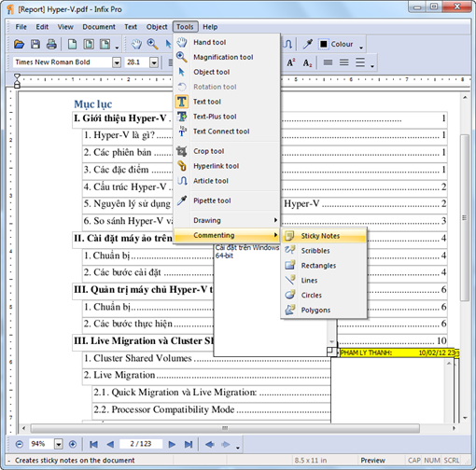Open the File menu
The height and width of the screenshot is (470, 476).
pyautogui.click(x=21, y=27)
